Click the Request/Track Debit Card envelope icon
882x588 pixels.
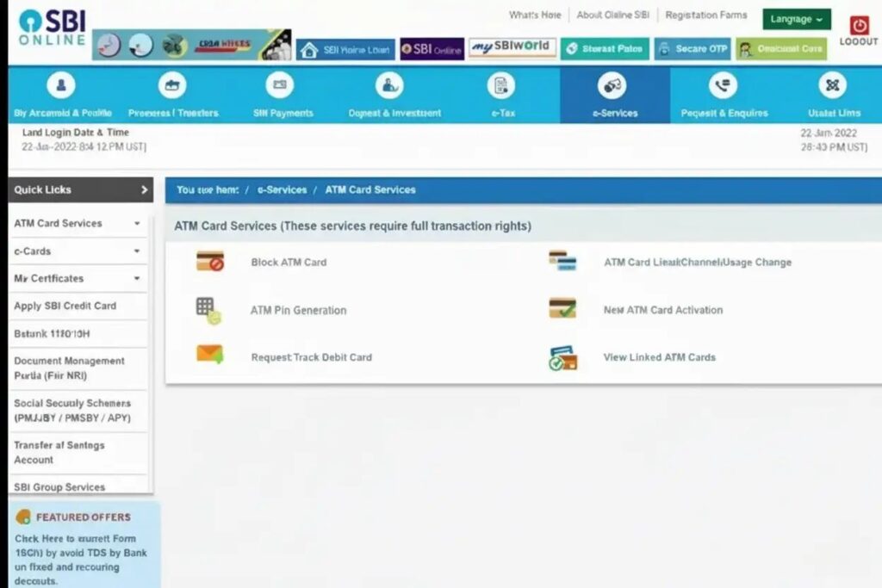pos(209,355)
